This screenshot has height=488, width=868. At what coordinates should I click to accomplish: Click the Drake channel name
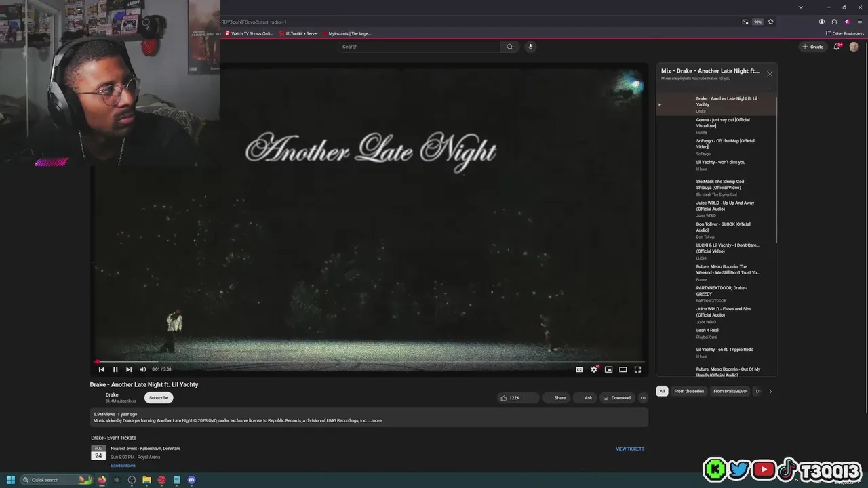(x=112, y=394)
